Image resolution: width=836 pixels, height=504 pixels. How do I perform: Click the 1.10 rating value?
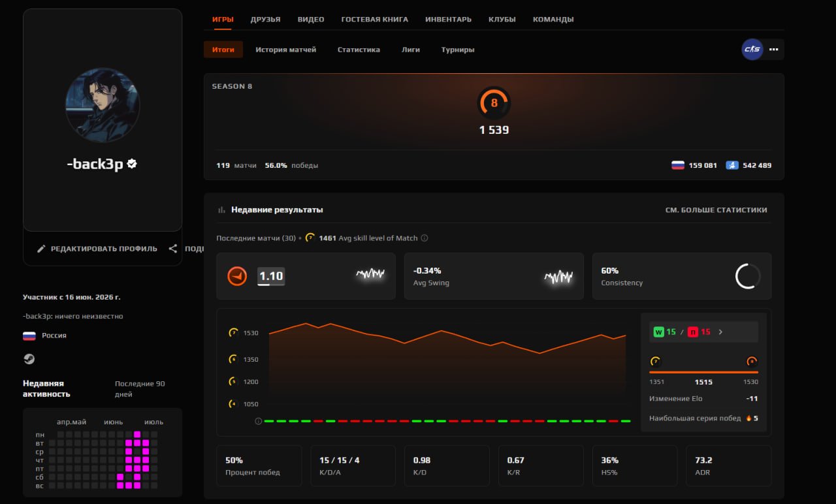271,276
